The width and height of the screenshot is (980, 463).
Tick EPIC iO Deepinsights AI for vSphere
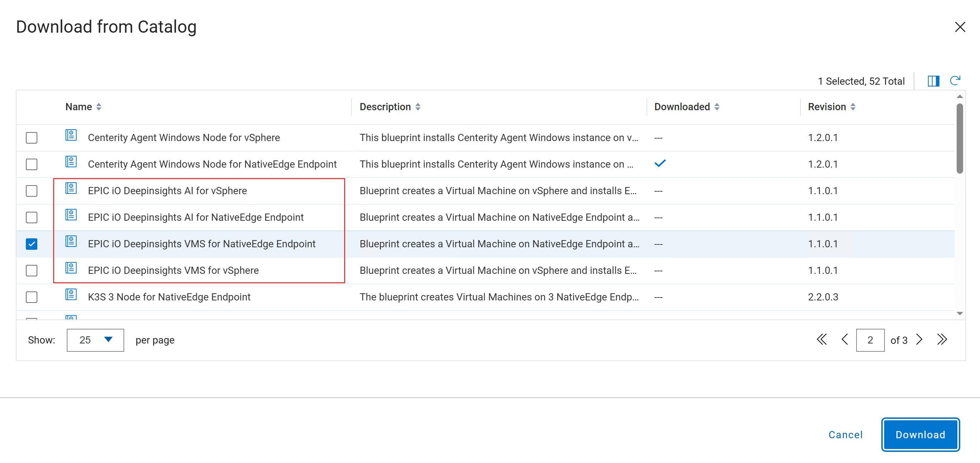click(32, 191)
